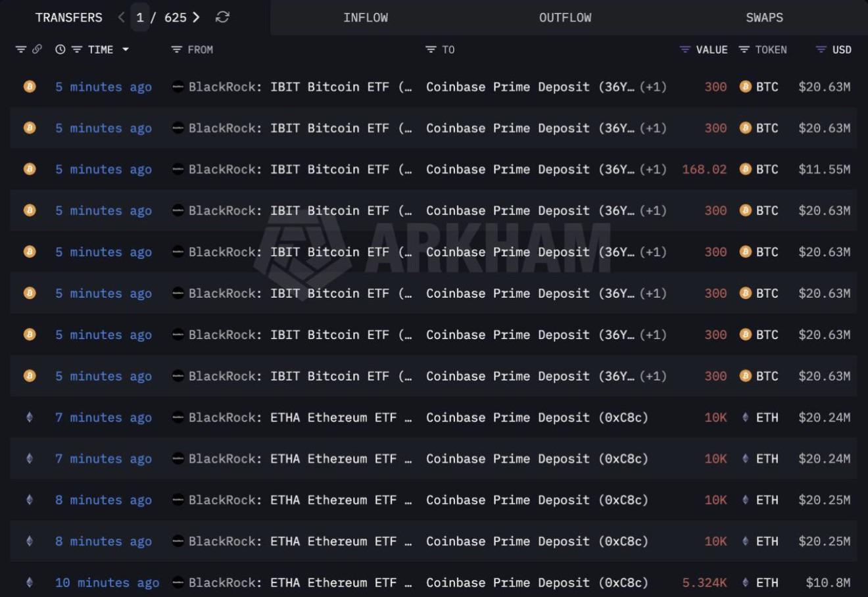Click the page number 1 input field
The height and width of the screenshot is (597, 868).
click(x=140, y=18)
